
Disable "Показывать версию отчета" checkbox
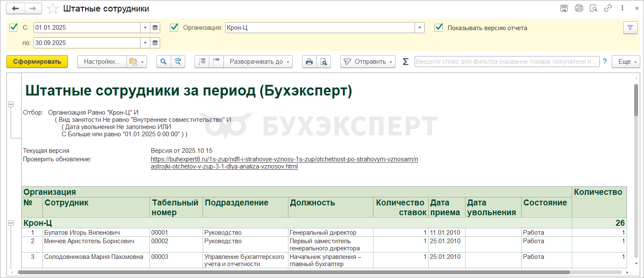439,28
